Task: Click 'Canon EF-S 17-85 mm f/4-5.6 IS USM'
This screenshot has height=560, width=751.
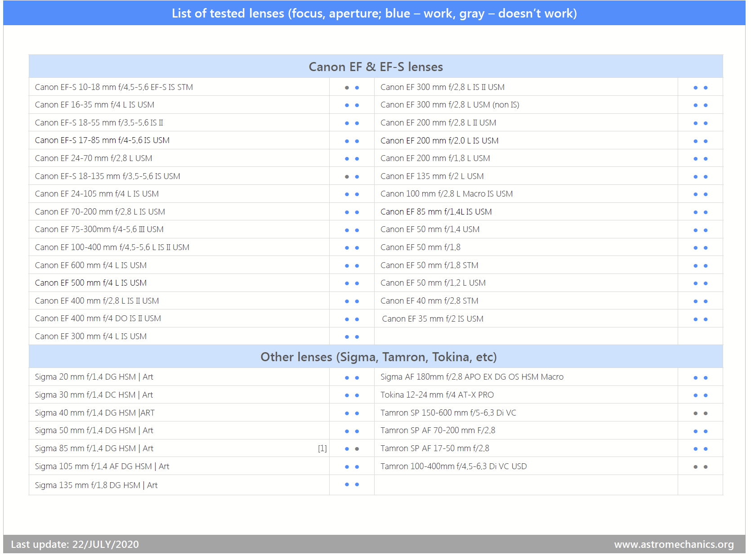Action: 102,140
